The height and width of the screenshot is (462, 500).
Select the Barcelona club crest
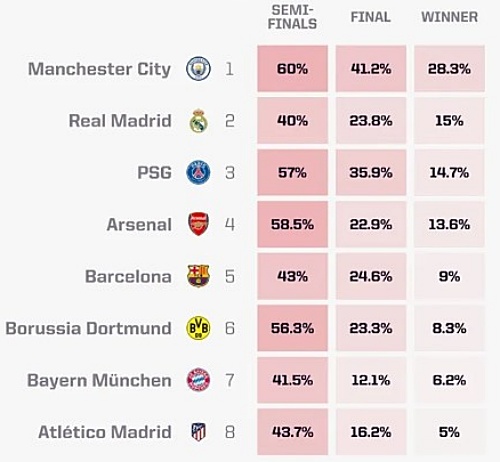(198, 276)
